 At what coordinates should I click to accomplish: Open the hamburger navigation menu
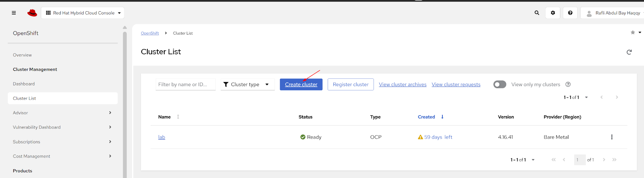point(14,13)
